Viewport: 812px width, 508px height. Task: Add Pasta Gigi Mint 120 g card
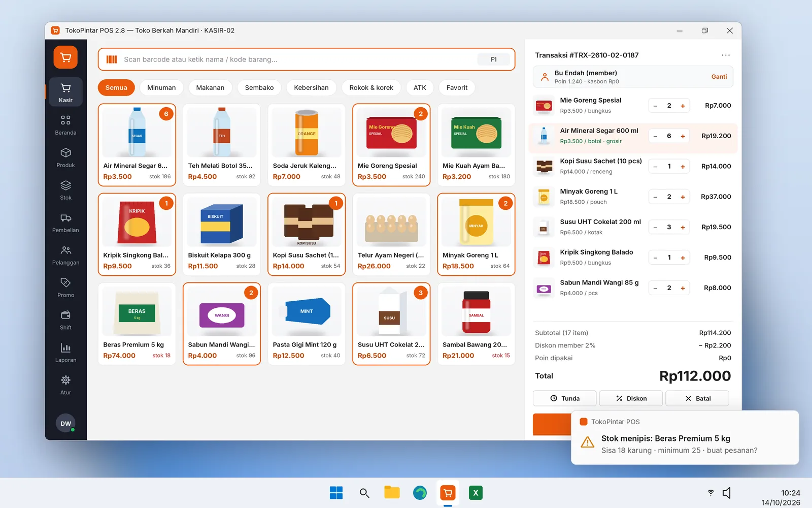(x=307, y=324)
